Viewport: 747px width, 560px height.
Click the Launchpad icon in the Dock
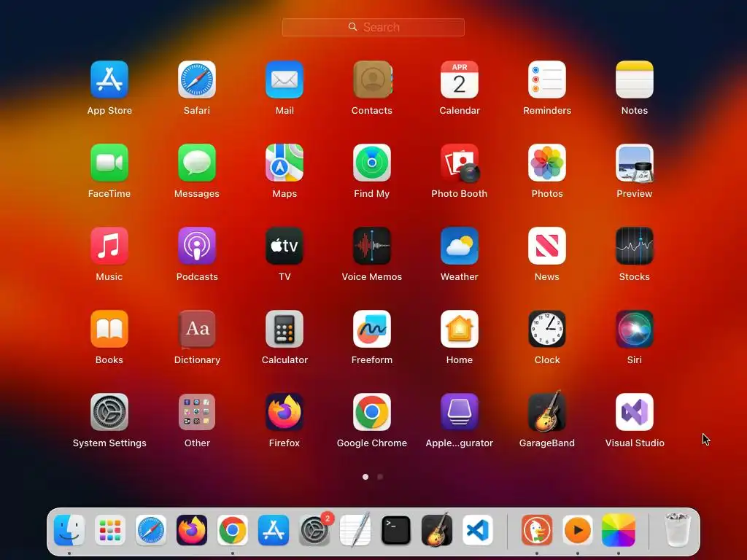click(x=110, y=530)
